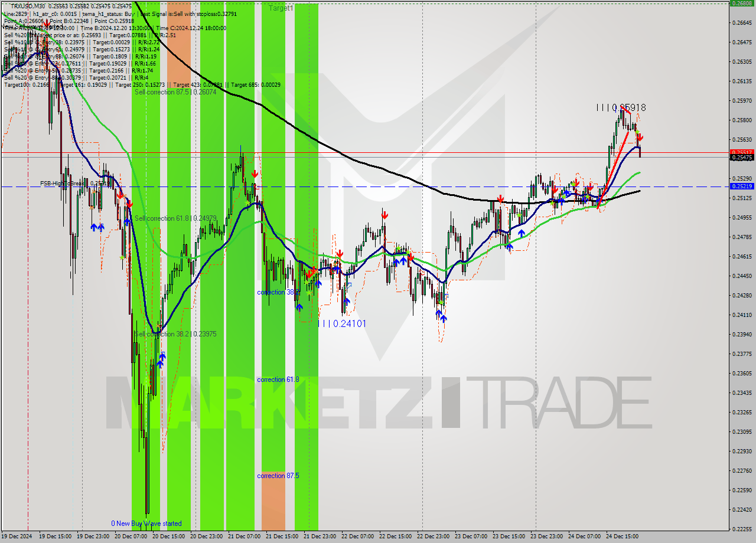The height and width of the screenshot is (543, 756).
Task: Click the info line ending 'R/R:4'
Action: coord(76,78)
